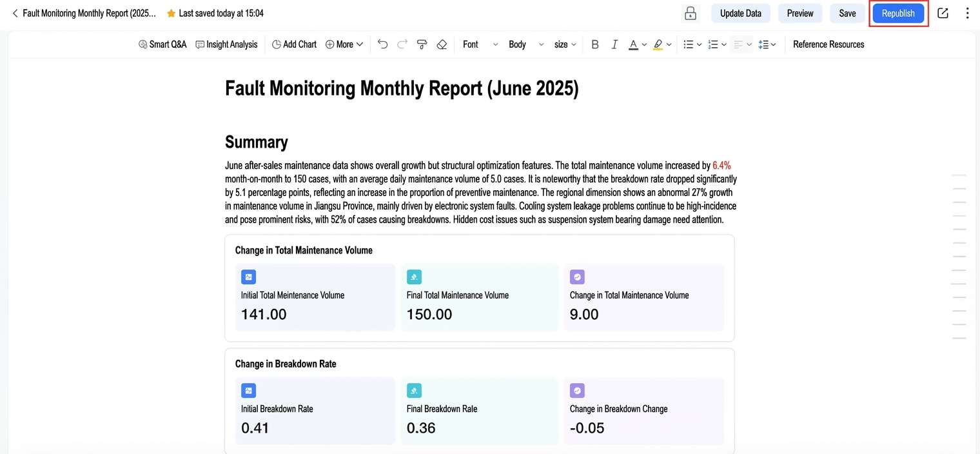Viewport: 980px width, 454px height.
Task: Select the 150.00 value
Action: (429, 315)
